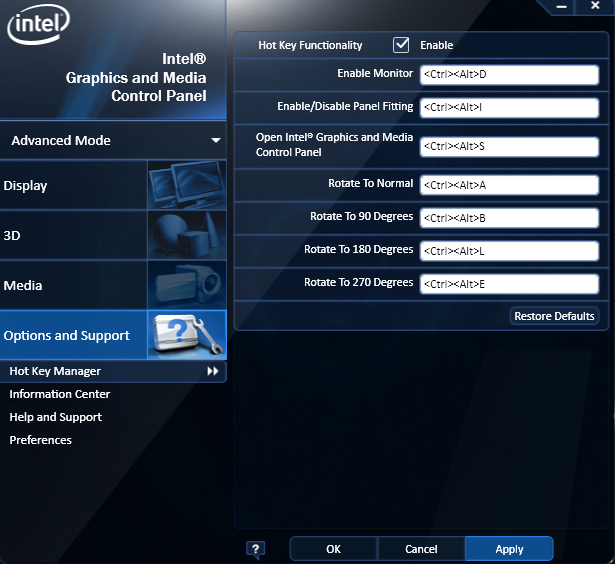This screenshot has width=615, height=564.
Task: Click the Display monitors icon
Action: tap(186, 185)
